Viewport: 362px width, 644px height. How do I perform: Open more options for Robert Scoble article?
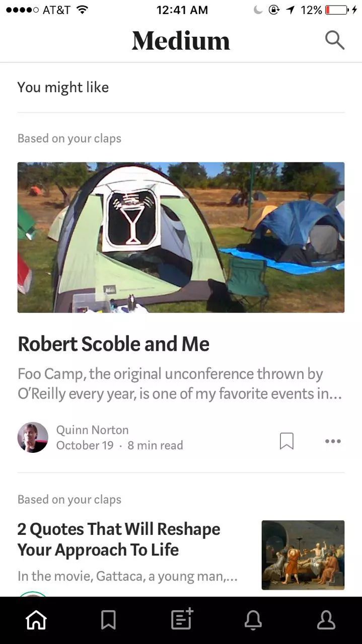(x=333, y=441)
